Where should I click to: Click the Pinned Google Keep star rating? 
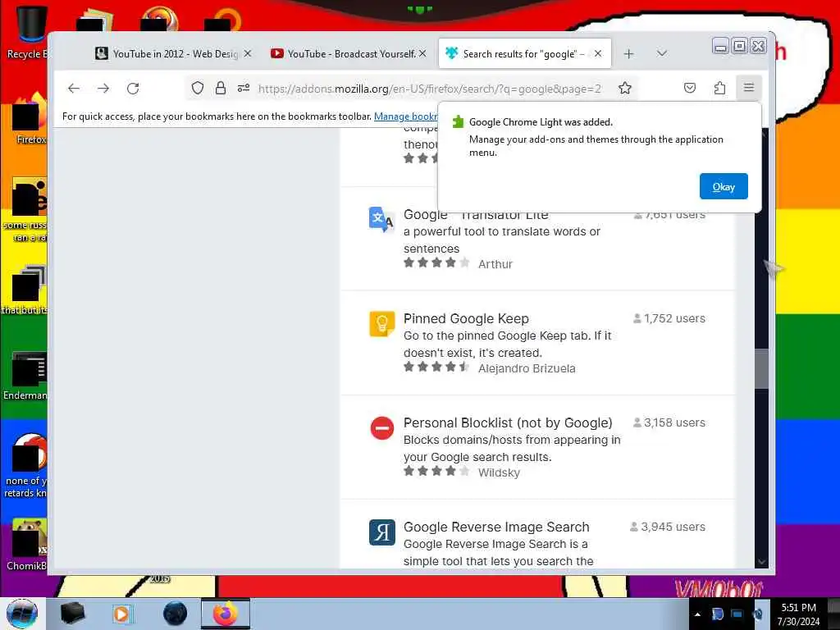pos(436,367)
